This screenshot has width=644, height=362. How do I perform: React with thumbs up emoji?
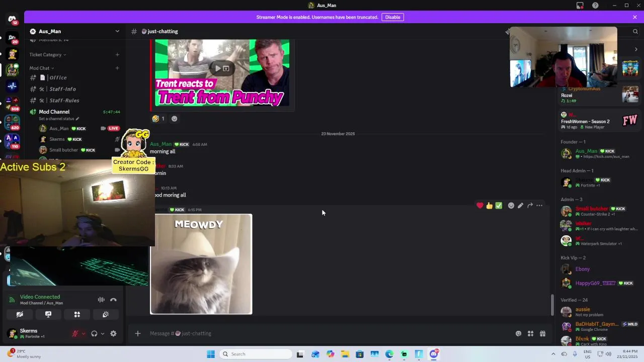coord(489,206)
